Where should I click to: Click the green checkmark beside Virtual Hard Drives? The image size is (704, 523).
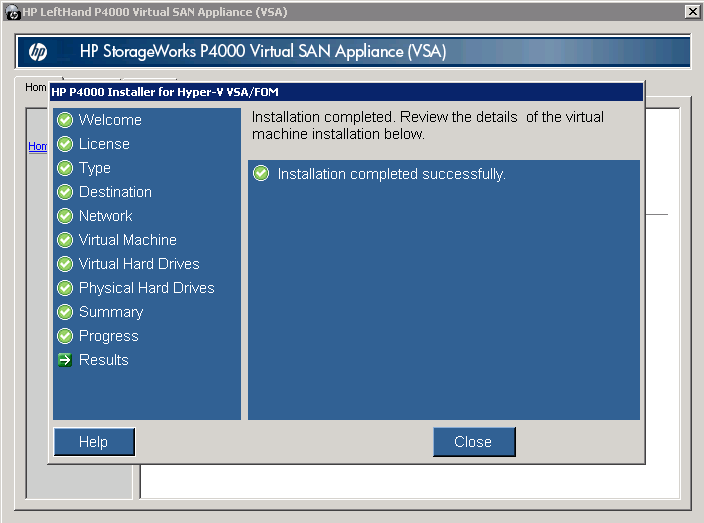65,264
